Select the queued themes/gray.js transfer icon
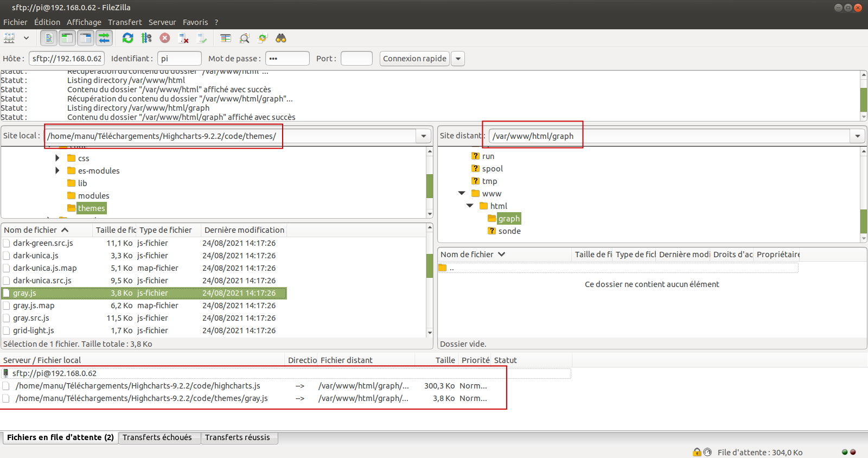Viewport: 868px width, 458px height. point(6,398)
